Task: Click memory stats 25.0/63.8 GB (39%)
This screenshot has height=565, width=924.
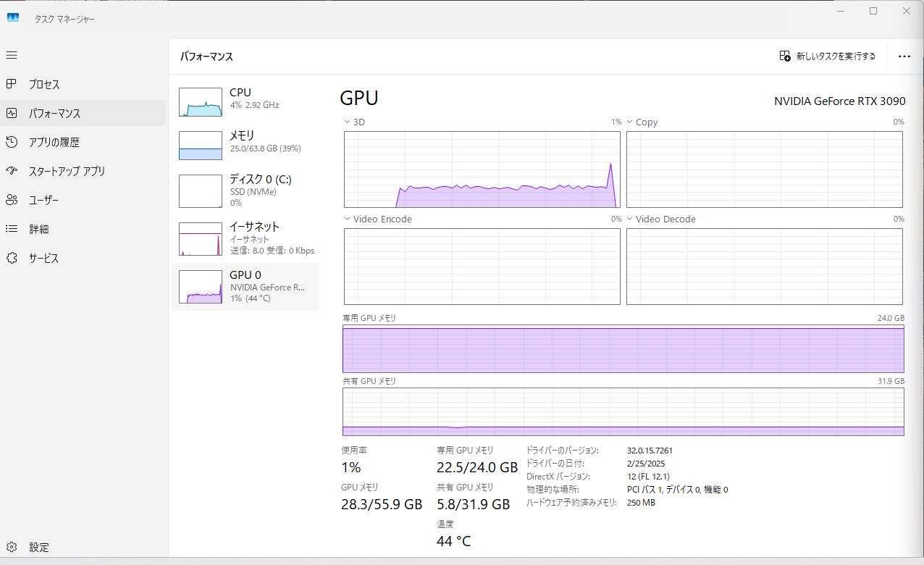Action: click(x=265, y=148)
